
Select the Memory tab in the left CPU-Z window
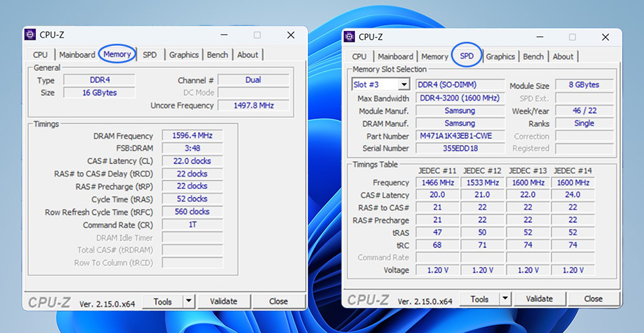[117, 54]
